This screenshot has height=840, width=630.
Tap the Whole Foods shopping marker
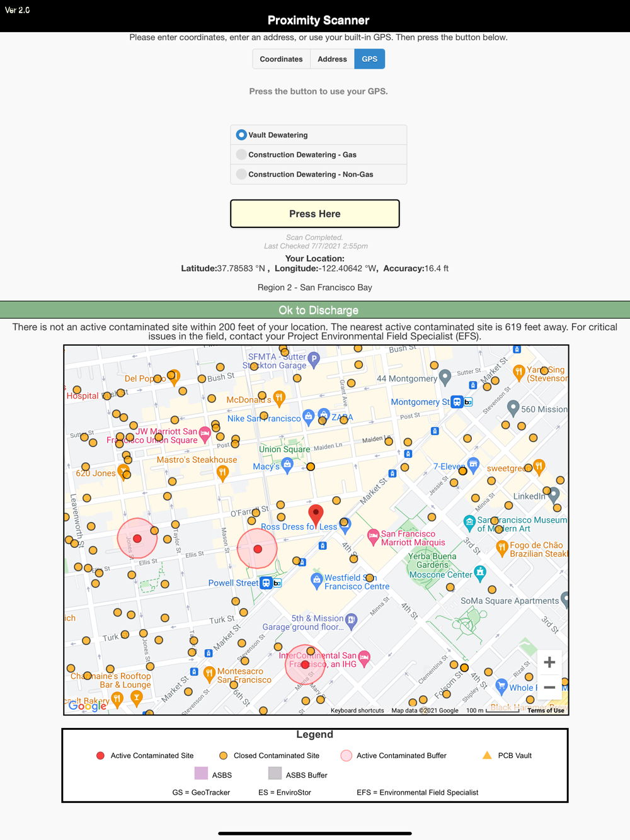coord(501,685)
